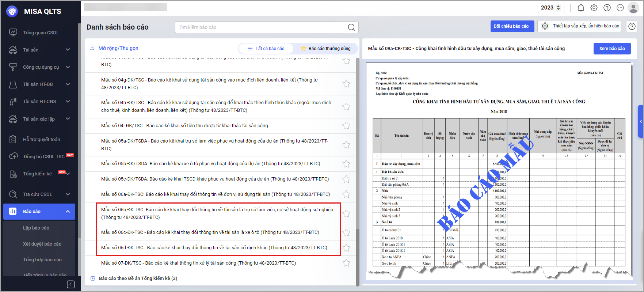Image resolution: width=644 pixels, height=292 pixels.
Task: Expand Báo cáo theo Đề án Tổng kiểm kê
Action: pos(93,278)
